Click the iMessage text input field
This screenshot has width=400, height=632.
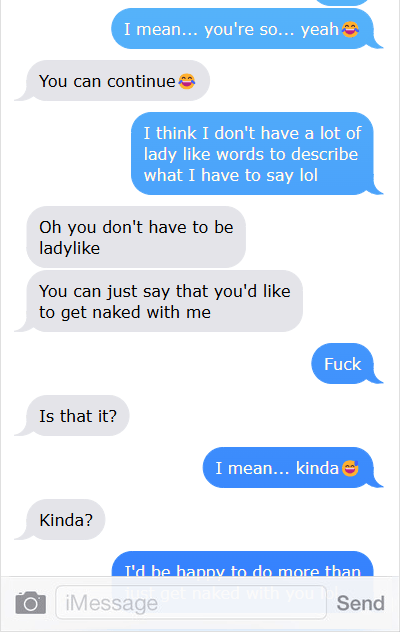(x=191, y=603)
